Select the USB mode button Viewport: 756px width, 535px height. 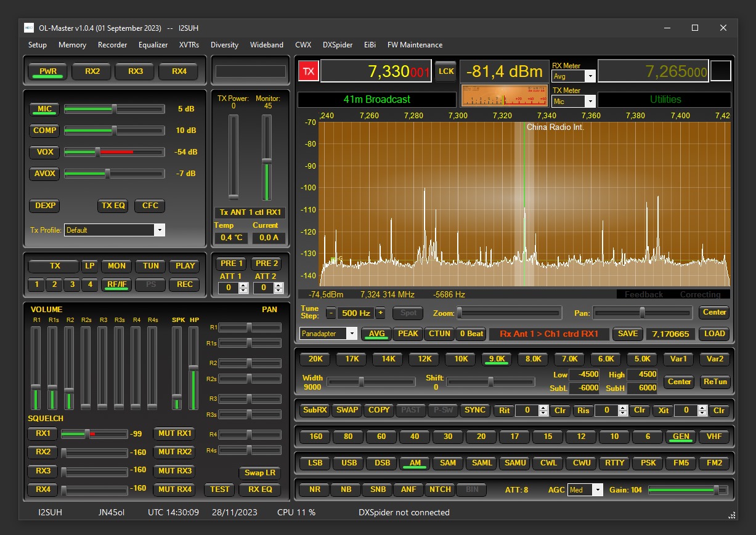tap(349, 463)
